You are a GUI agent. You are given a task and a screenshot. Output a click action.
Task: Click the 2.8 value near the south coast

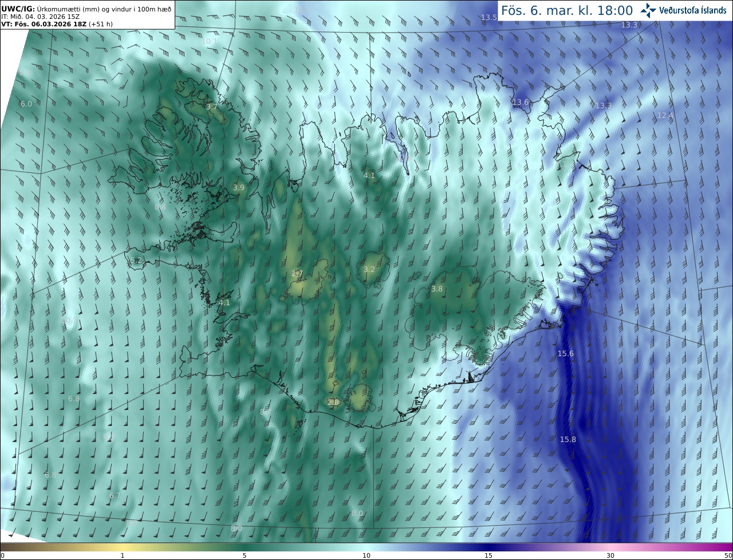(x=333, y=402)
